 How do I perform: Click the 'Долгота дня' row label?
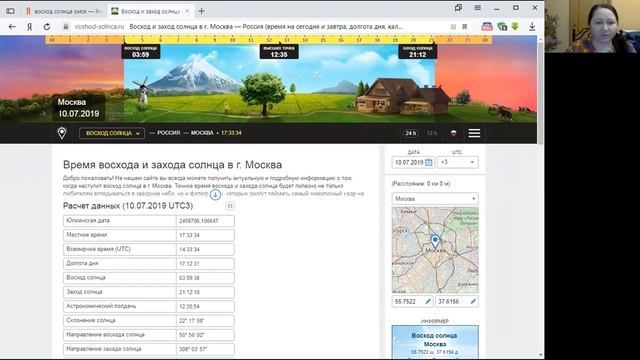tap(82, 263)
